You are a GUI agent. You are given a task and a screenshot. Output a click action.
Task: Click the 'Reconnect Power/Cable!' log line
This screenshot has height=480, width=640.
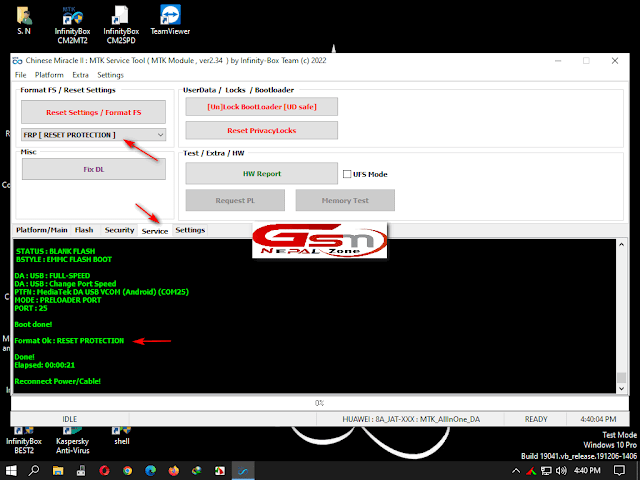pyautogui.click(x=58, y=381)
